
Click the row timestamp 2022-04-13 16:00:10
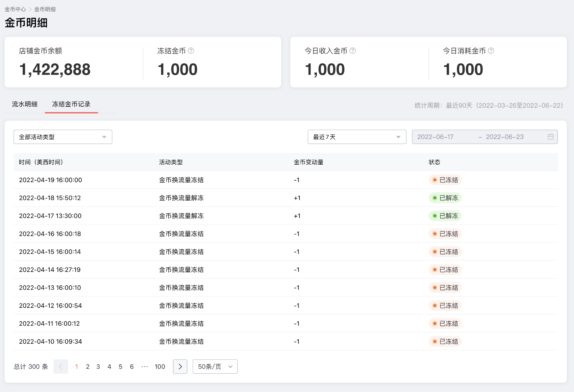point(50,287)
